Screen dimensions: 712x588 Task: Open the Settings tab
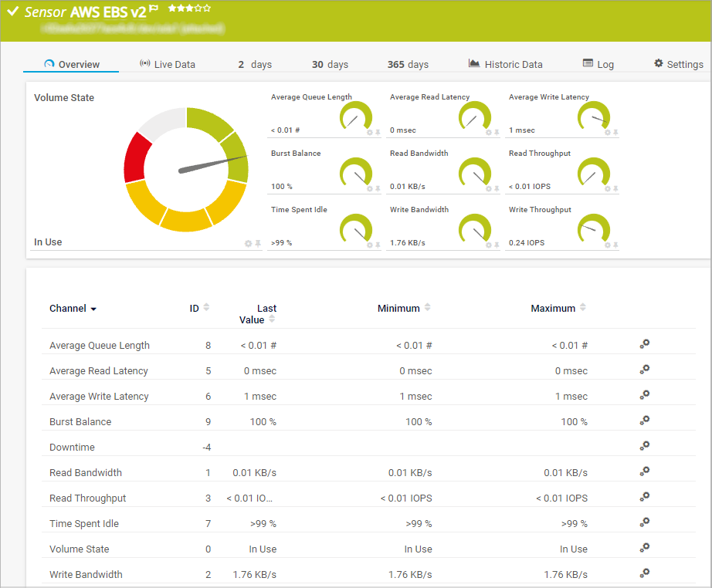point(678,65)
